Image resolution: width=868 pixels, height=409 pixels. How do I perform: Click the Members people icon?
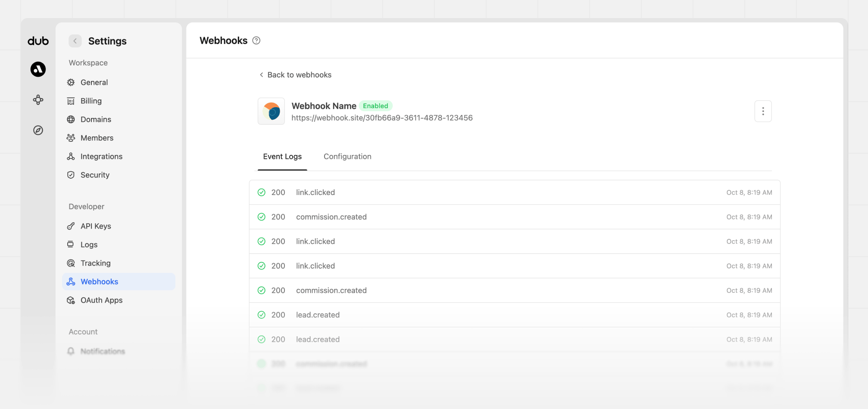(x=71, y=138)
